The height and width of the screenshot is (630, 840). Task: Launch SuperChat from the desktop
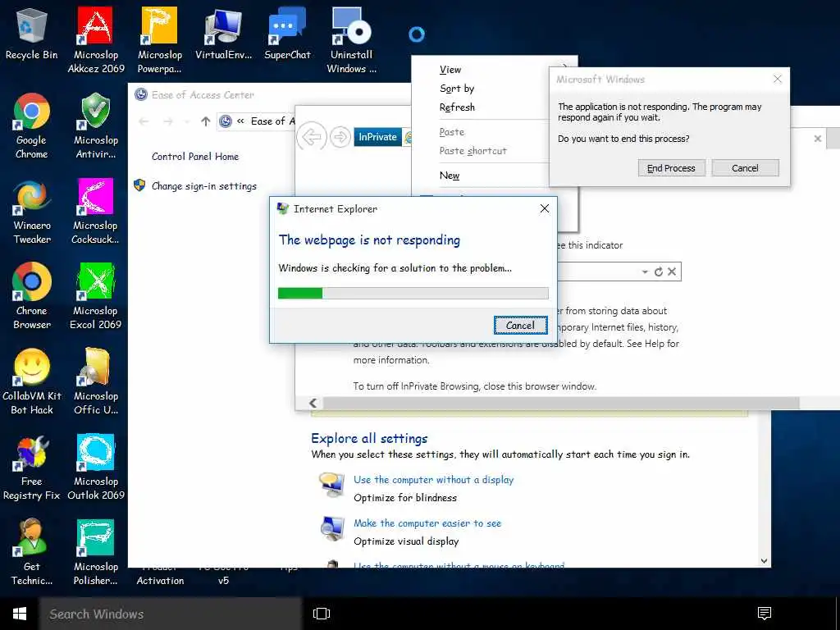pos(287,34)
